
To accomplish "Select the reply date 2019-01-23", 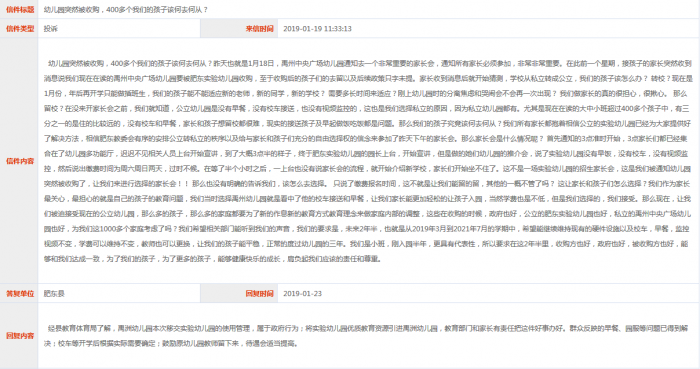I will pyautogui.click(x=303, y=294).
